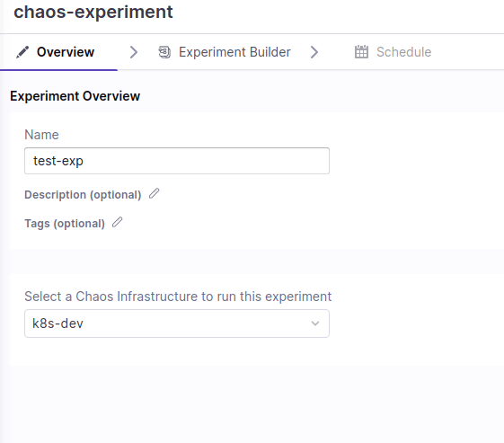Image resolution: width=504 pixels, height=443 pixels.
Task: Click the chevron arrow after Experiment Builder
Action: click(314, 52)
